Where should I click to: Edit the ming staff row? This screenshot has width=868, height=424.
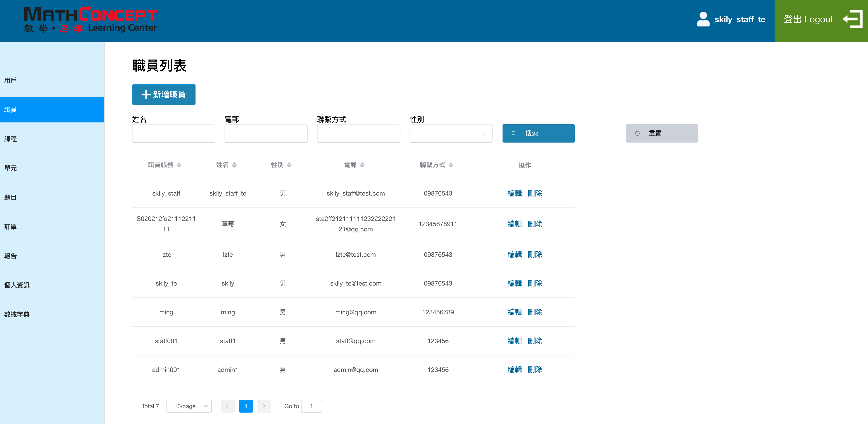(515, 312)
